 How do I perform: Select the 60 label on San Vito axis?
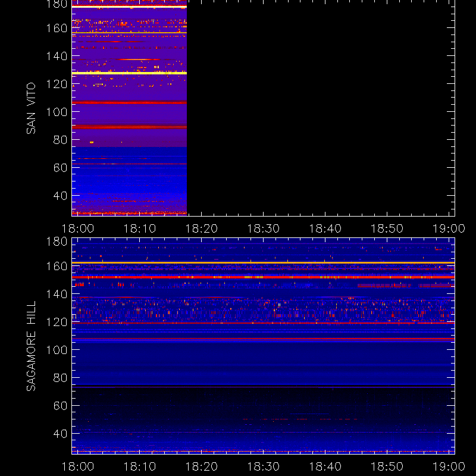60,168
